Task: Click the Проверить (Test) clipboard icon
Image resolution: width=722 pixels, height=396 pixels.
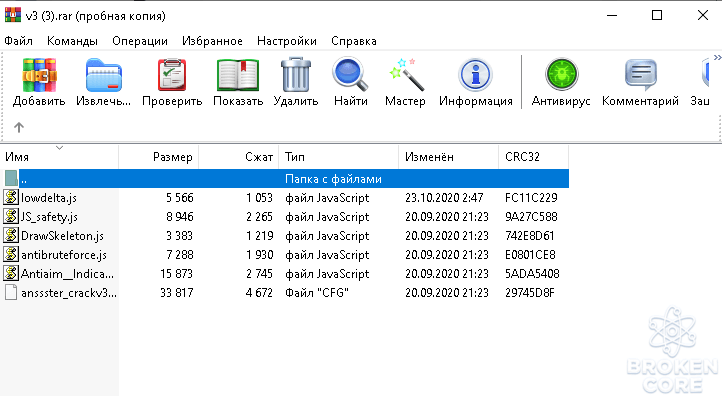Action: 172,75
